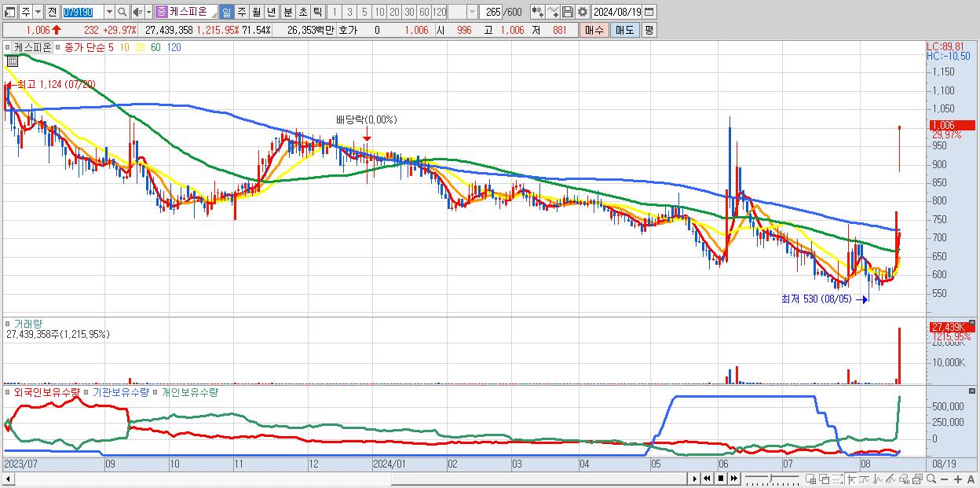The height and width of the screenshot is (488, 980).
Task: Click the rewind button in the playback controls
Action: click(708, 479)
